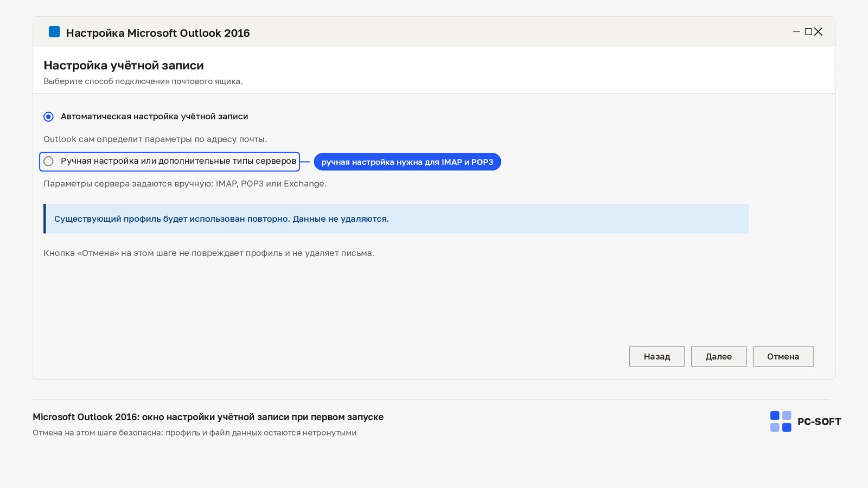Click text 'Отмена на этом шаге безопасна'
The width and height of the screenshot is (868, 488).
click(97, 433)
